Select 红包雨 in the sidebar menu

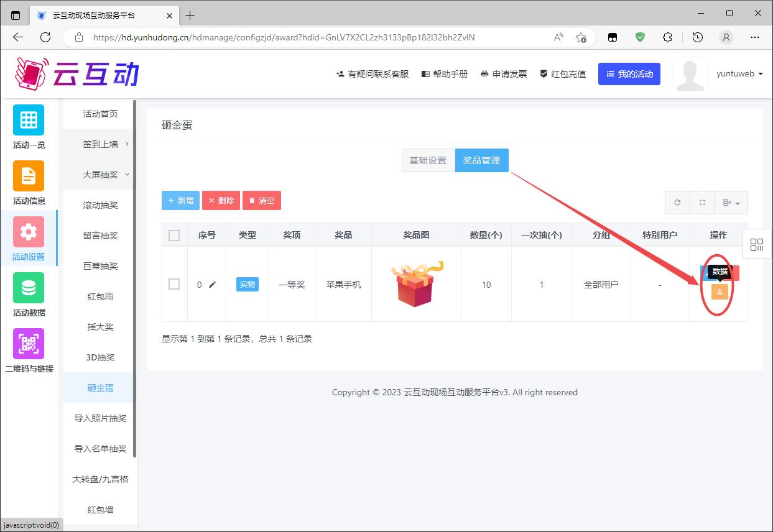pos(100,296)
